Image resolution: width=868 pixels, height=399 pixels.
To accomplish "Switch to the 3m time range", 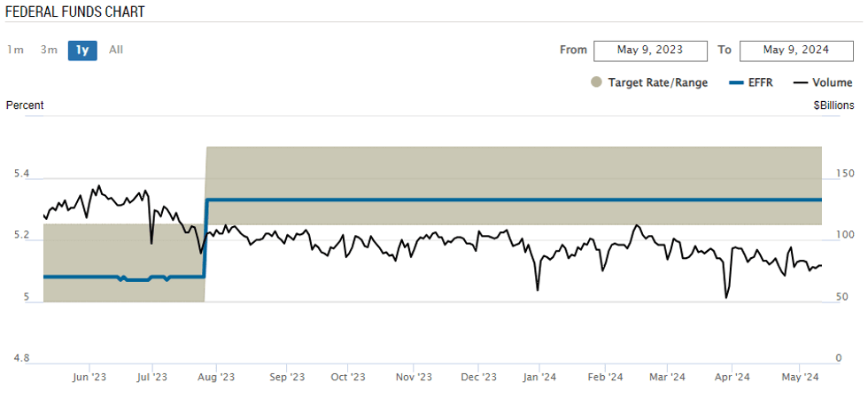I will pos(49,50).
